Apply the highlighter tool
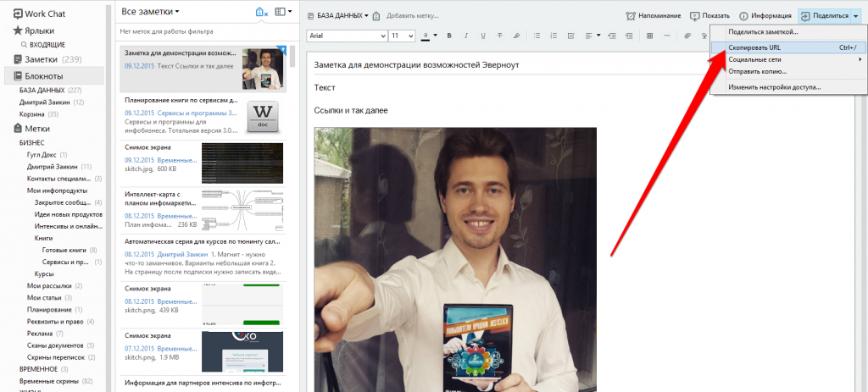 (516, 36)
